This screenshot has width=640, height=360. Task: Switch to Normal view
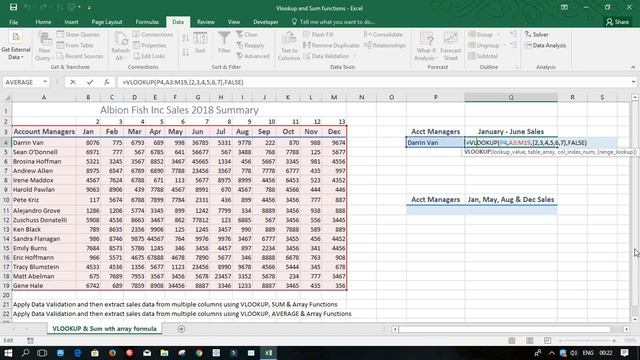click(x=511, y=340)
